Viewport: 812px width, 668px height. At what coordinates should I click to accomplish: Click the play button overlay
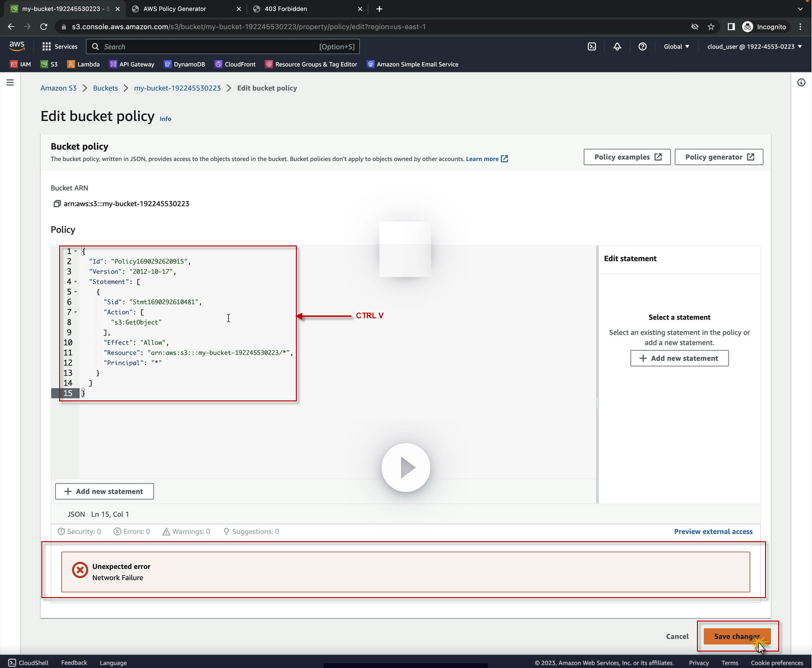(x=406, y=468)
